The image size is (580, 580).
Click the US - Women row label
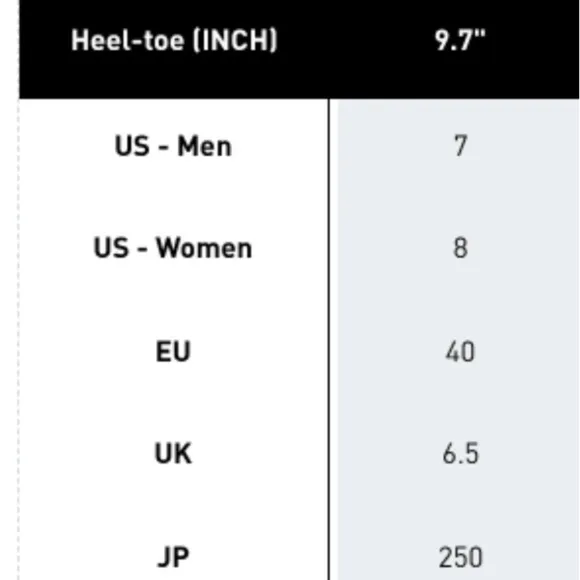[x=173, y=247]
